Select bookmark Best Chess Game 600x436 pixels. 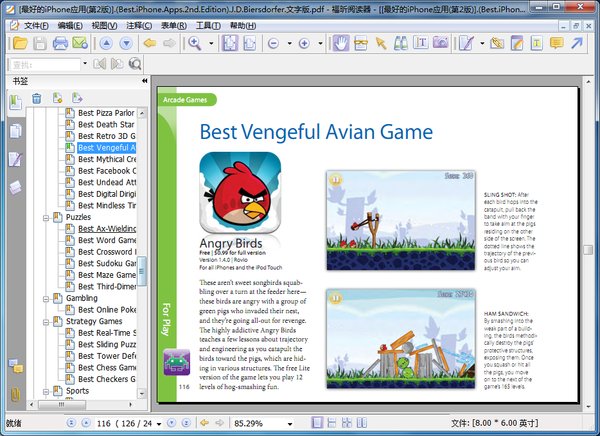107,367
